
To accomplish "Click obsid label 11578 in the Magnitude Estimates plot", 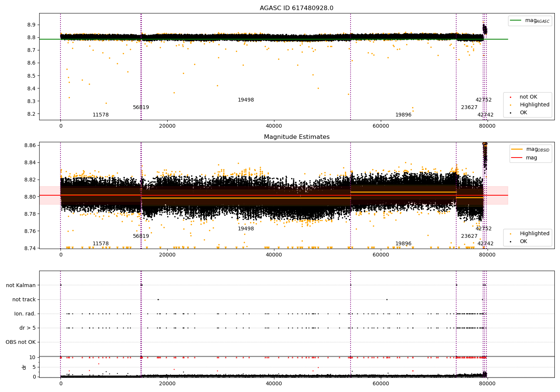I will 100,244.
